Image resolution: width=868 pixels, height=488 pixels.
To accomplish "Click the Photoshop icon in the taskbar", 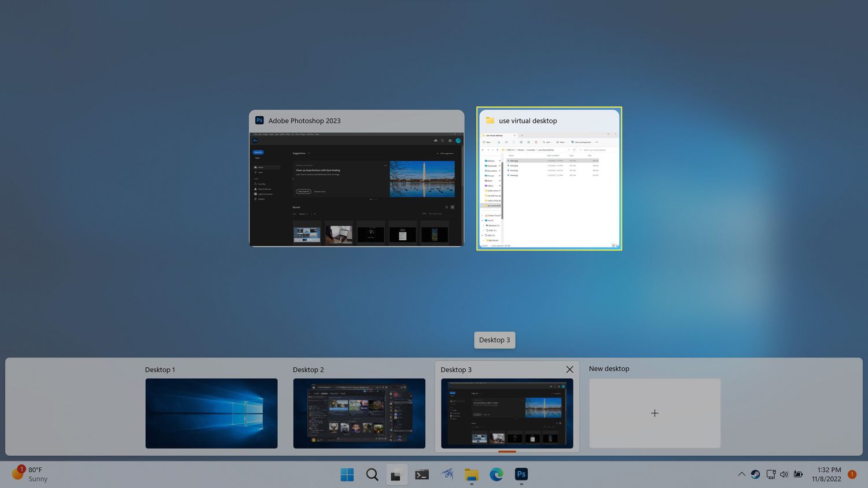I will 521,475.
